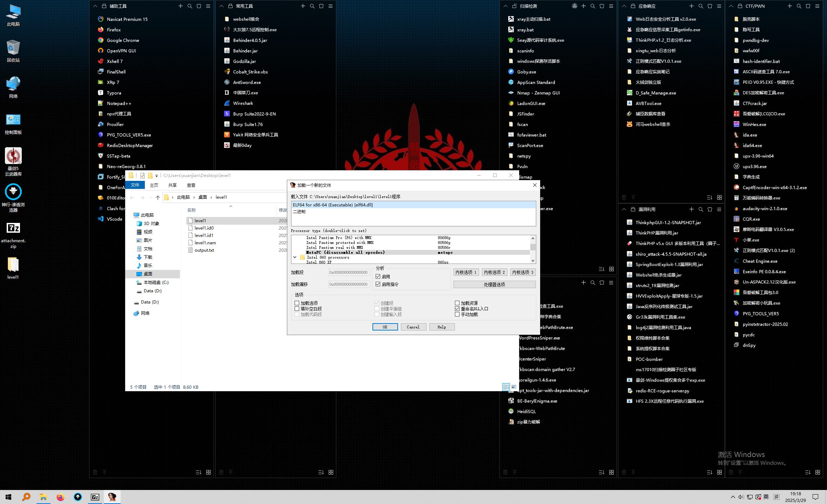Disable the 启用指令 analysis checkbox

point(378,284)
